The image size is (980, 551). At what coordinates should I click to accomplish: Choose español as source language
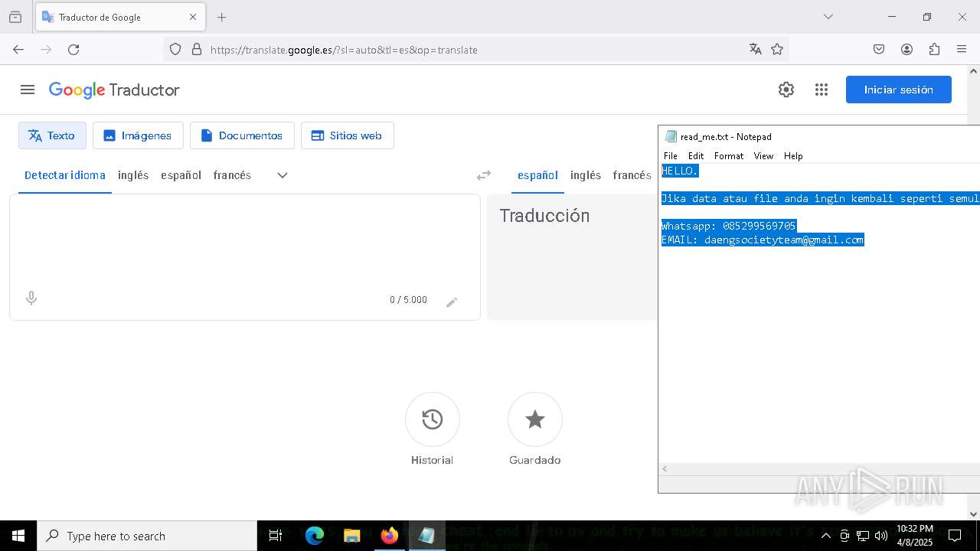pos(181,175)
